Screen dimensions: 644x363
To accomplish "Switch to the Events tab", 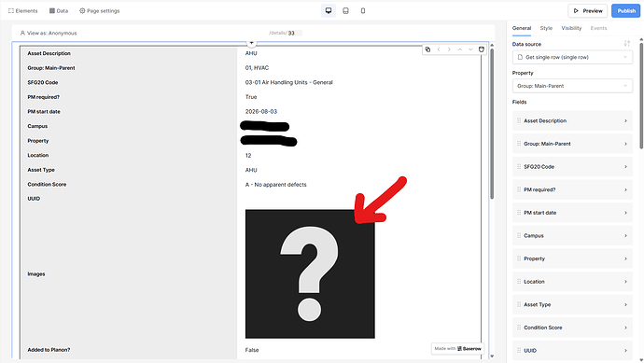I will pos(598,28).
